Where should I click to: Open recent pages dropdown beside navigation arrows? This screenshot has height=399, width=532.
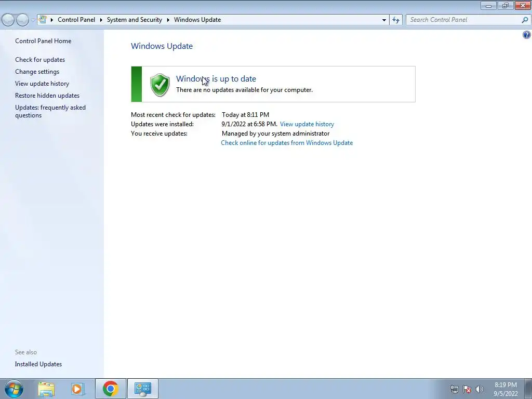coord(33,20)
